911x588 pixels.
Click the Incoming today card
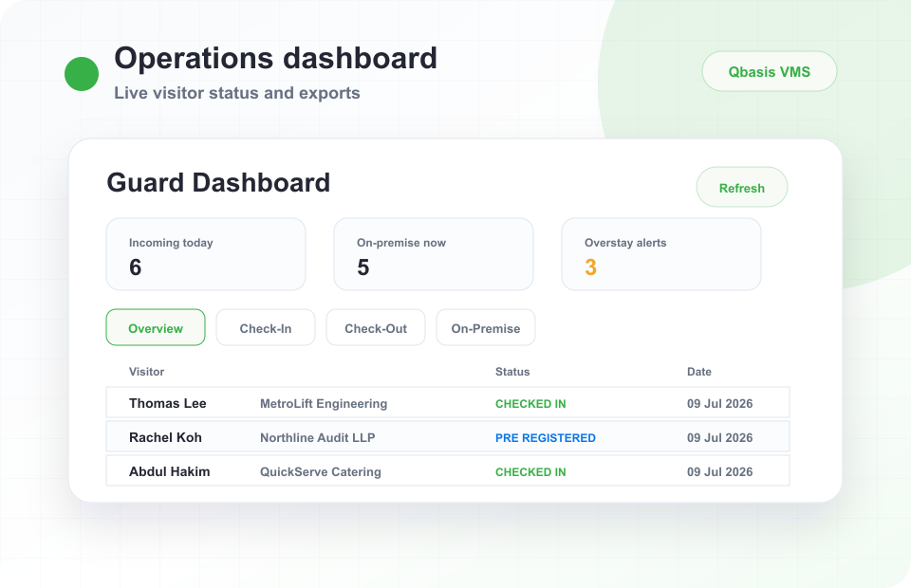click(x=206, y=254)
